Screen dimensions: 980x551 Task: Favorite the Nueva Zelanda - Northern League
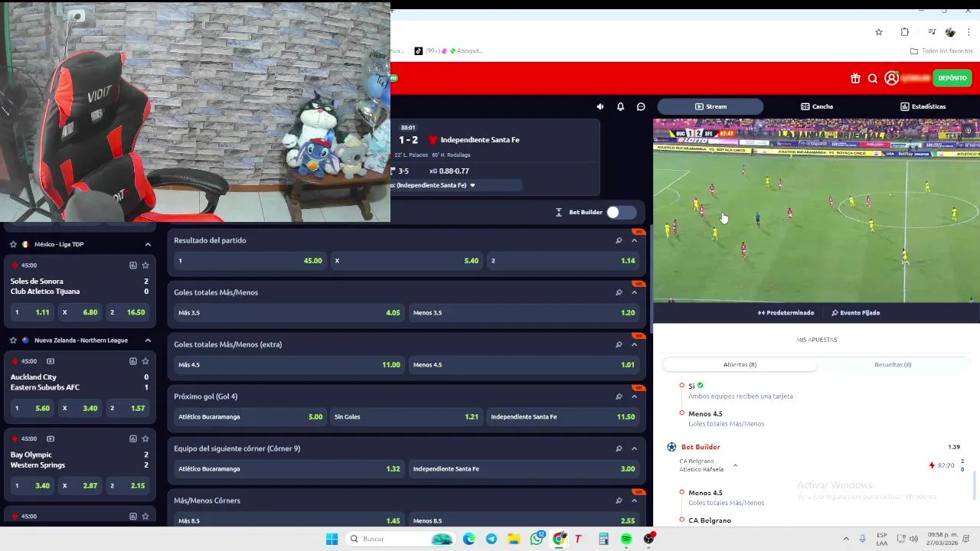pyautogui.click(x=13, y=340)
